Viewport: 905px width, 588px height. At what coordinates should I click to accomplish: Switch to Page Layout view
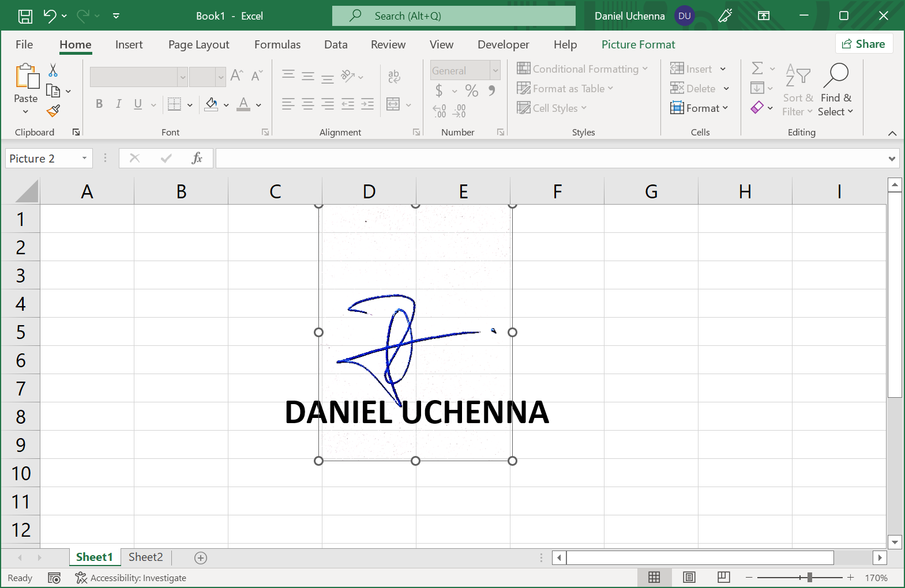click(689, 578)
